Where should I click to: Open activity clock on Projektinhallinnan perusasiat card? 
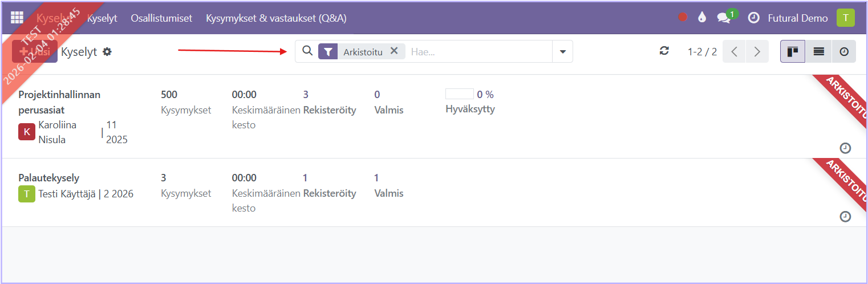(x=846, y=148)
